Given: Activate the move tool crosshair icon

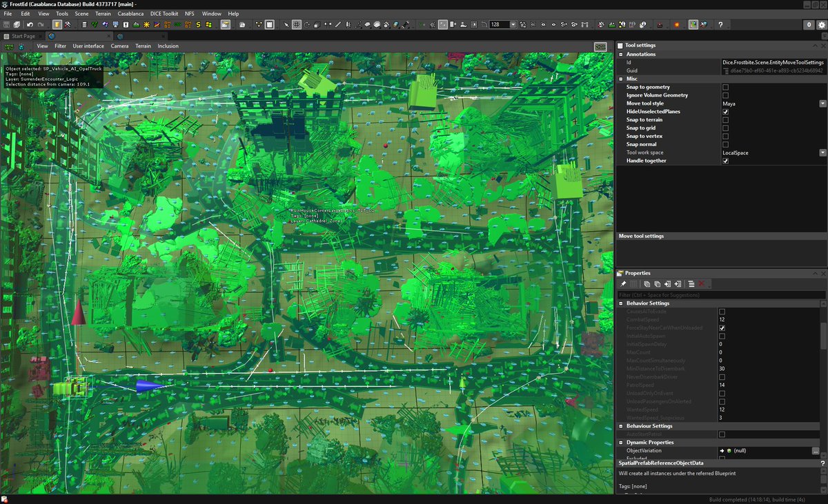Looking at the screenshot, I should (x=296, y=24).
